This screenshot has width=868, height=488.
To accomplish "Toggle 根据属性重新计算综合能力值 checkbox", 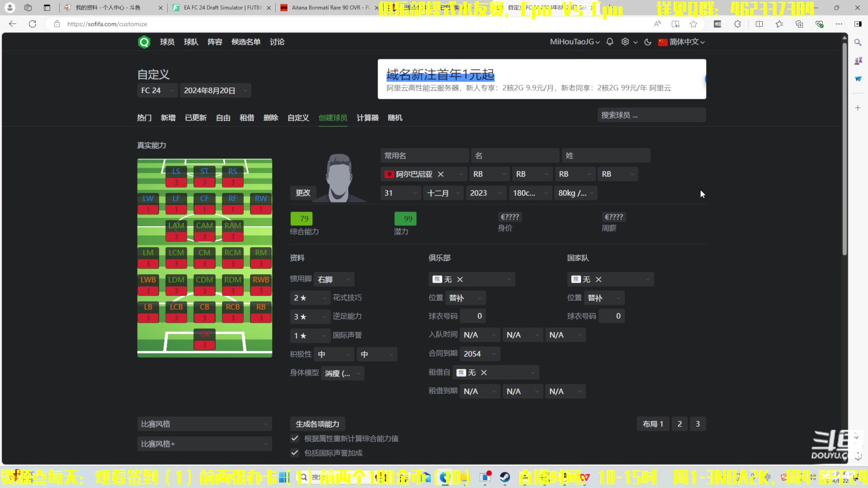I will pos(295,438).
